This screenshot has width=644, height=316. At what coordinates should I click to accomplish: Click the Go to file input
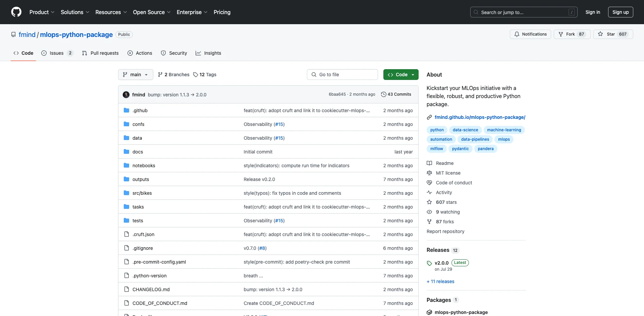click(342, 75)
